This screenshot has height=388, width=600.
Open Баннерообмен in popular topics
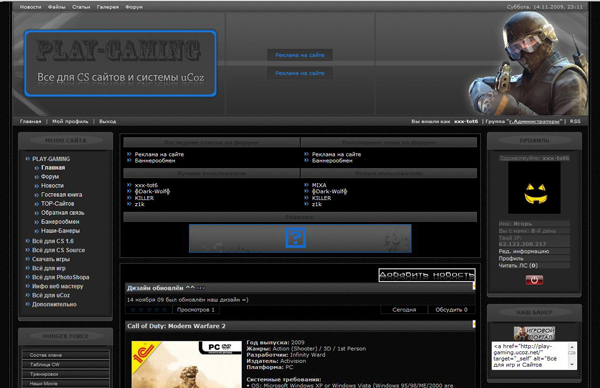(332, 161)
